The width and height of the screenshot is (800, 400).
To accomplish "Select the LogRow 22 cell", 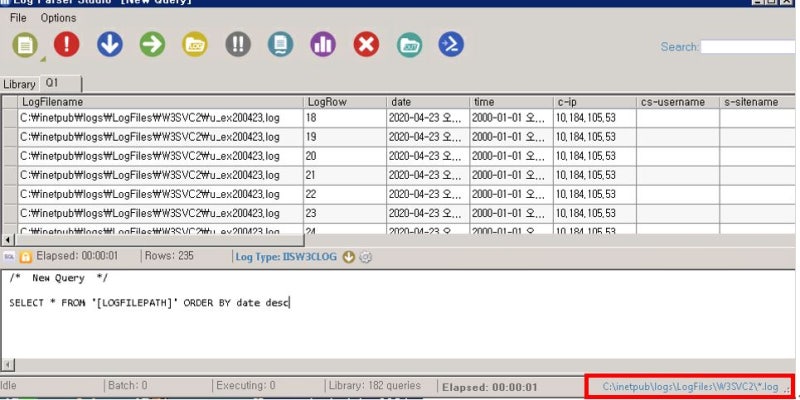I will [345, 194].
